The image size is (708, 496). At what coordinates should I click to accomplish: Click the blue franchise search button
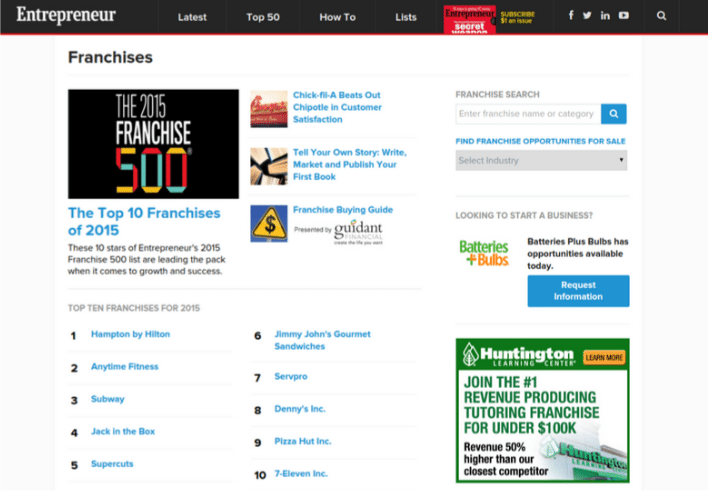click(614, 114)
